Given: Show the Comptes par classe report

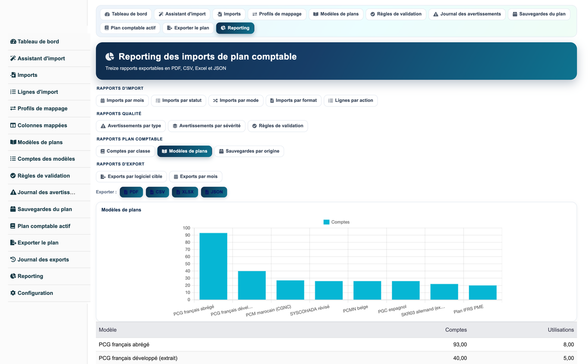Looking at the screenshot, I should [x=125, y=151].
